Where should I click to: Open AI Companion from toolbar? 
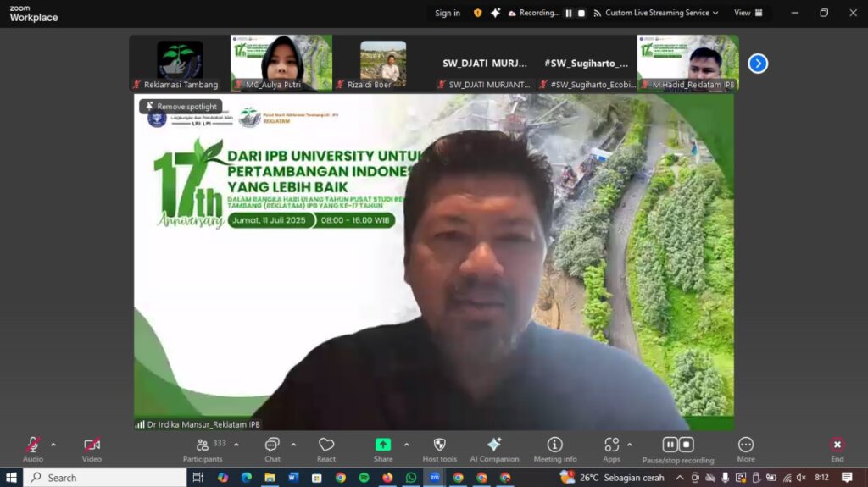coord(494,450)
